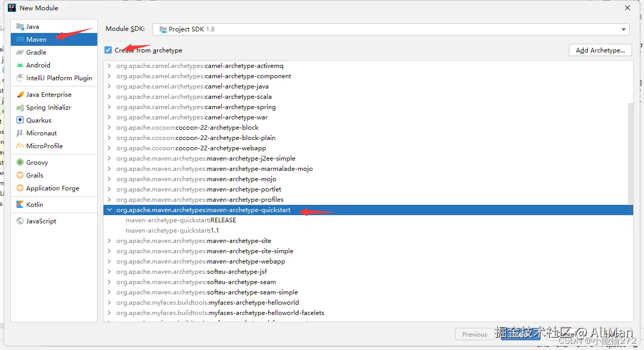Click the MicroProfile icon
Screen dimensions: 644x350
[x=20, y=146]
